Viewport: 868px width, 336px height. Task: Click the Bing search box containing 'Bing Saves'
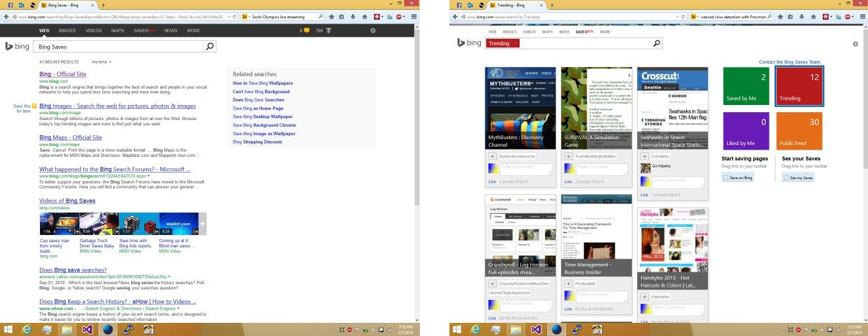119,47
